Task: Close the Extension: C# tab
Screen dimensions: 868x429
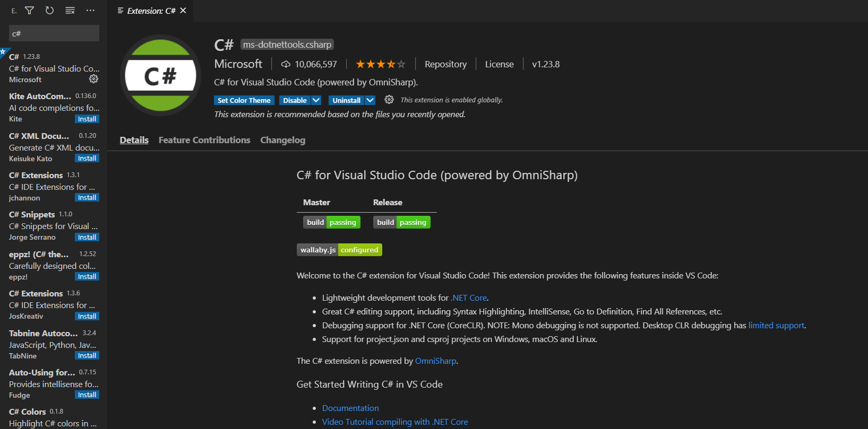Action: (x=183, y=11)
